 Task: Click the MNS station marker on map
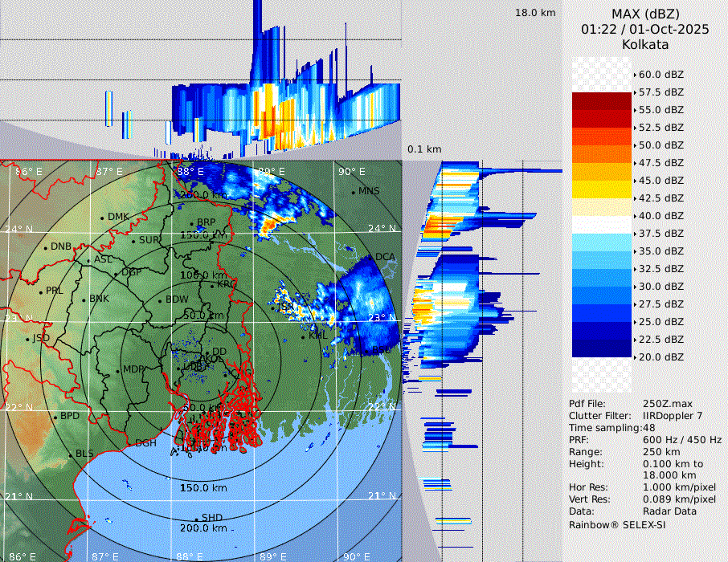[x=354, y=192]
